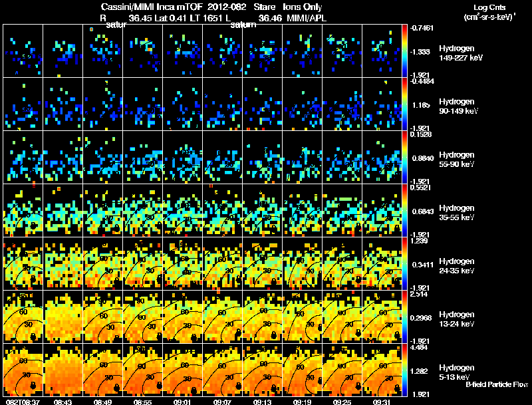The height and width of the screenshot is (405, 532).
Task: Click the 13-24 keV panel at 09:07
Action: [223, 317]
